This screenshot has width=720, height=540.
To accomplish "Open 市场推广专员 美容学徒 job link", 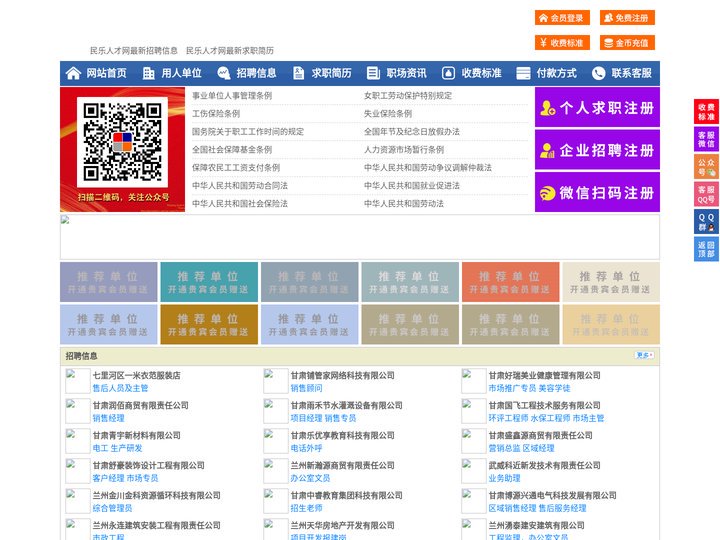I will click(x=529, y=388).
